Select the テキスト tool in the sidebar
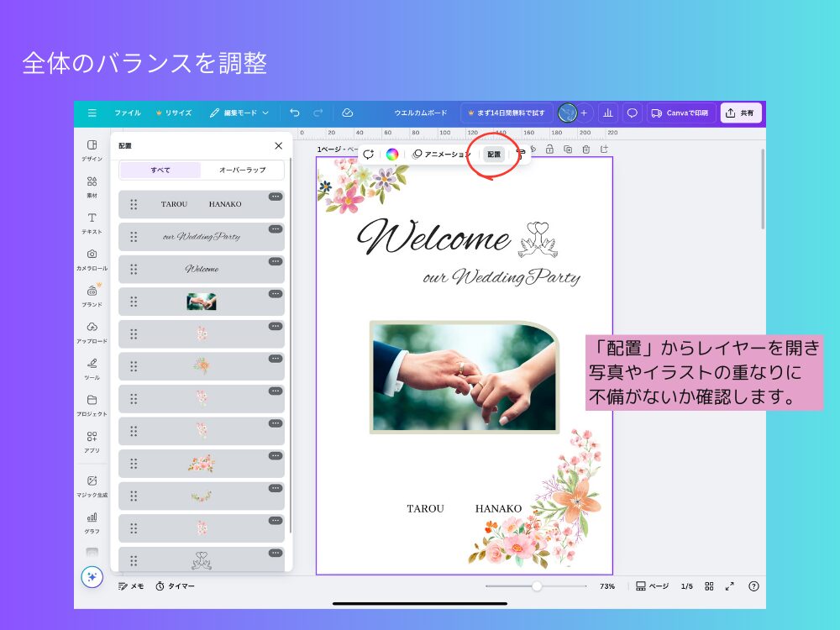Viewport: 840px width, 630px height. [92, 223]
